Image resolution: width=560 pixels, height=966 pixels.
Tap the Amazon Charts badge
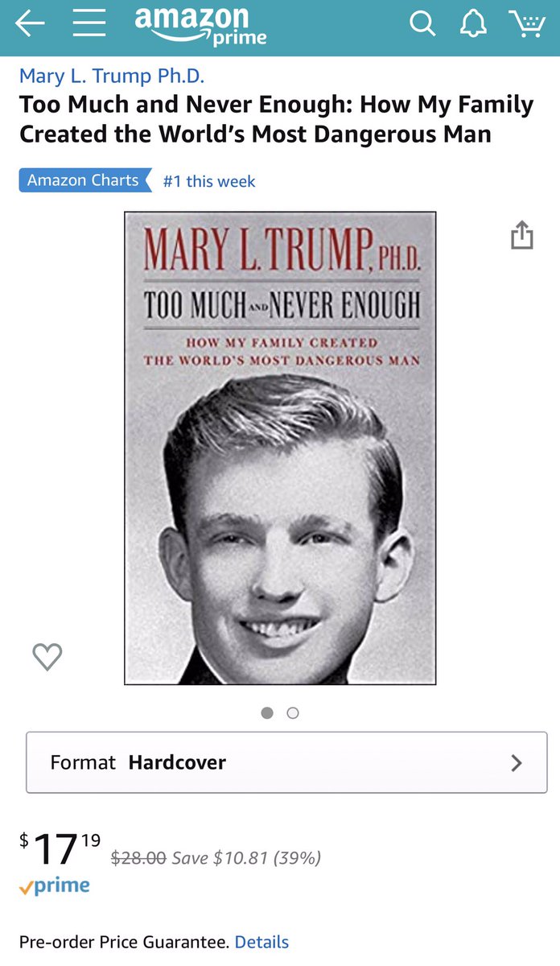click(85, 180)
